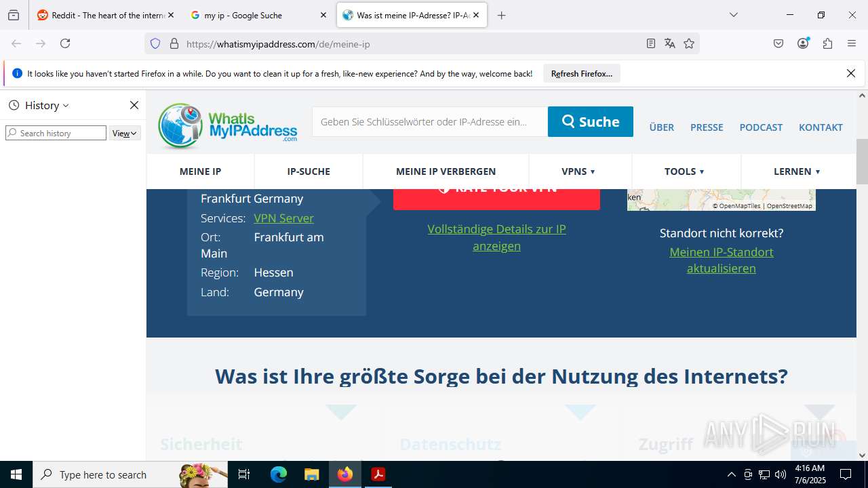Screen dimensions: 868x488
Task: Go back with the back arrow
Action: (x=16, y=43)
